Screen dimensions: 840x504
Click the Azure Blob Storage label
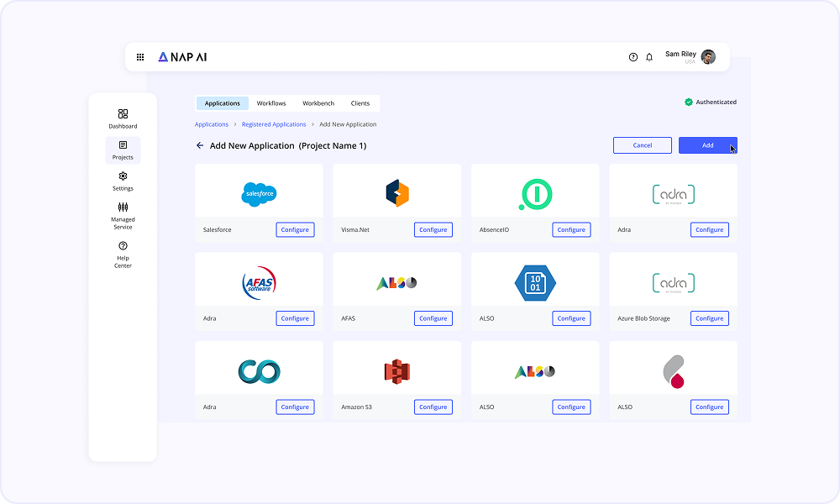[643, 318]
